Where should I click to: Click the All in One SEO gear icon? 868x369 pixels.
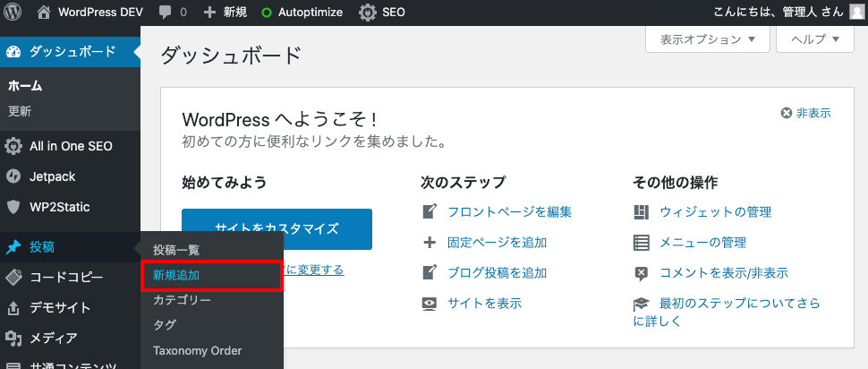pos(13,146)
